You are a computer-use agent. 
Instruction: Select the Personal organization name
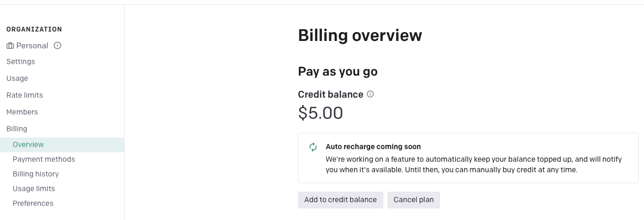(x=32, y=46)
